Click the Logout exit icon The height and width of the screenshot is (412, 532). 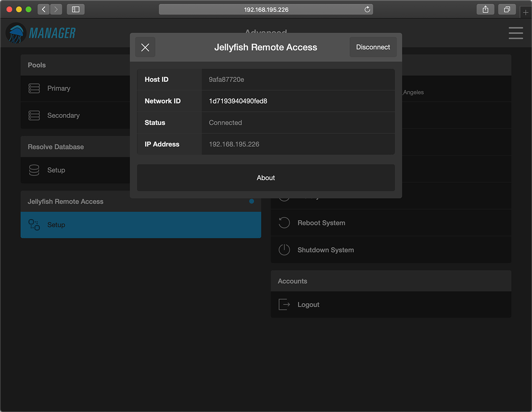click(x=284, y=305)
